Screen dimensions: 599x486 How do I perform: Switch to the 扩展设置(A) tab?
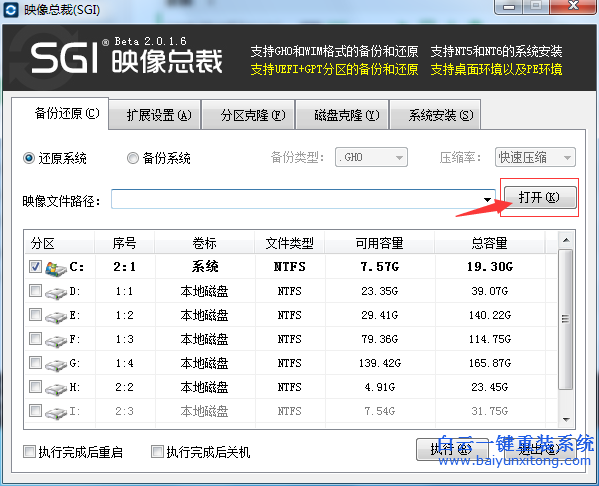pyautogui.click(x=155, y=115)
